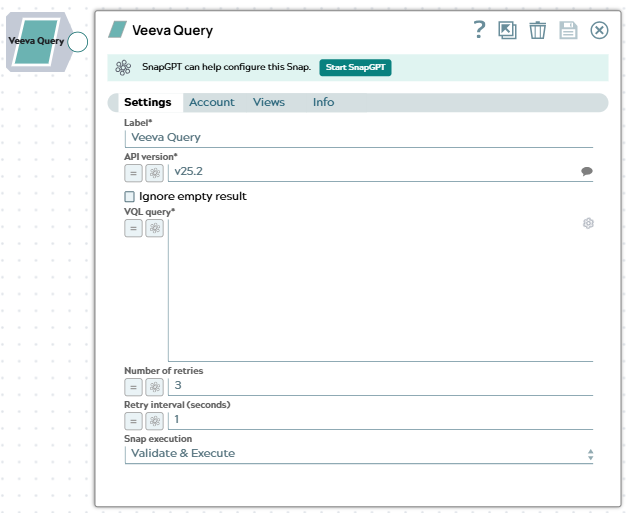Click SnapGPT icon beside Retry interval field
630x513 pixels.
pos(154,421)
